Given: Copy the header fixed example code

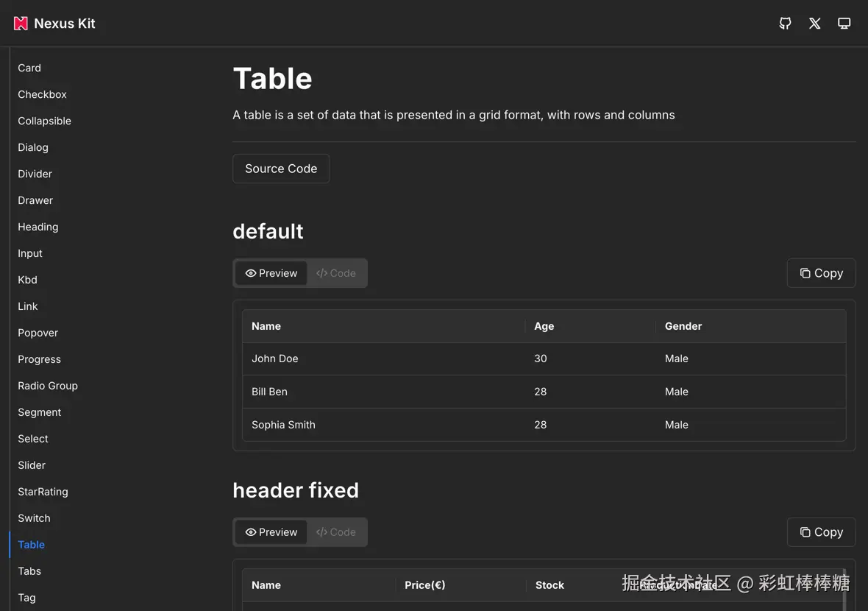Looking at the screenshot, I should [x=821, y=532].
